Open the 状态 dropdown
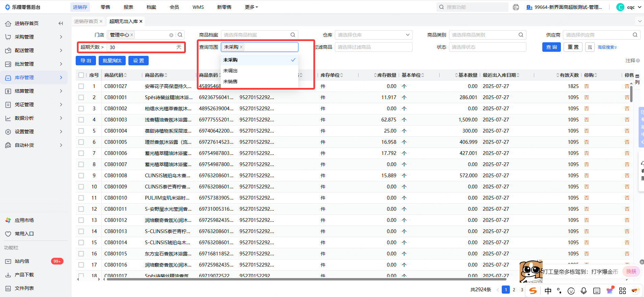The width and height of the screenshot is (644, 297). pyautogui.click(x=488, y=47)
